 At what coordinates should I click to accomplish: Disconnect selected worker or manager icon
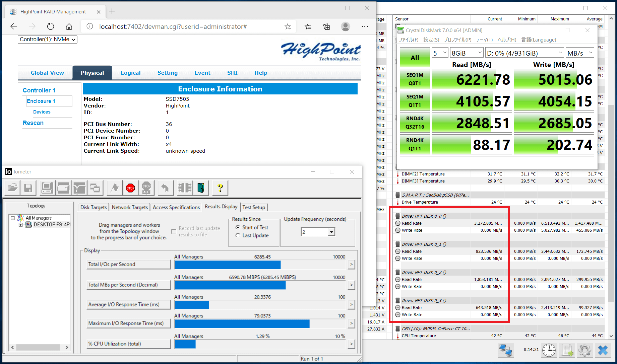tap(185, 188)
